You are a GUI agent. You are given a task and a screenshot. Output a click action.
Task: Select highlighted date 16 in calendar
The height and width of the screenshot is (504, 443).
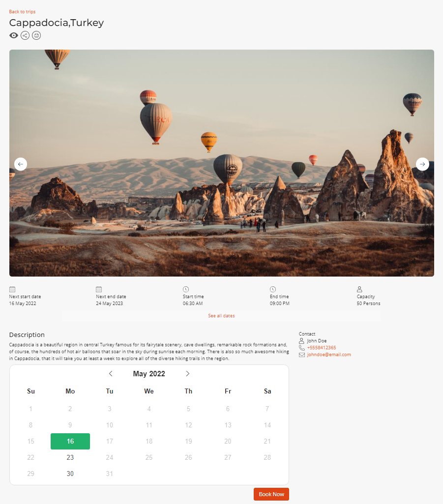(70, 441)
